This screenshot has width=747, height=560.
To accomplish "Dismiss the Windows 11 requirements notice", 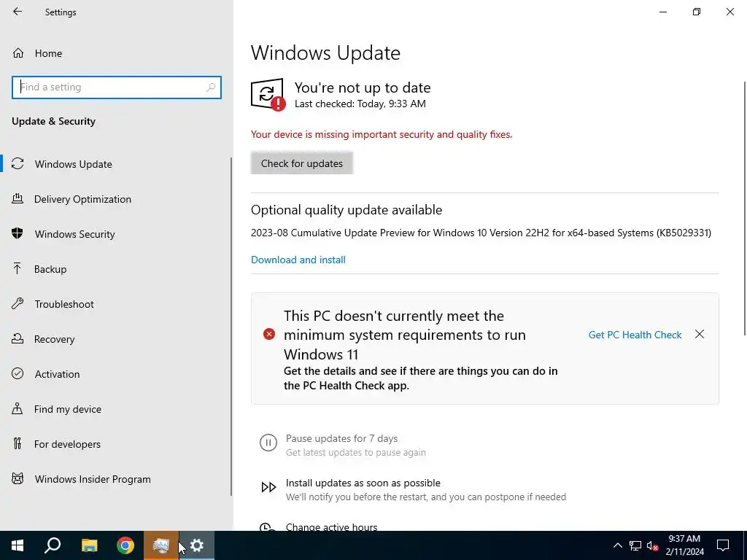I will (700, 334).
